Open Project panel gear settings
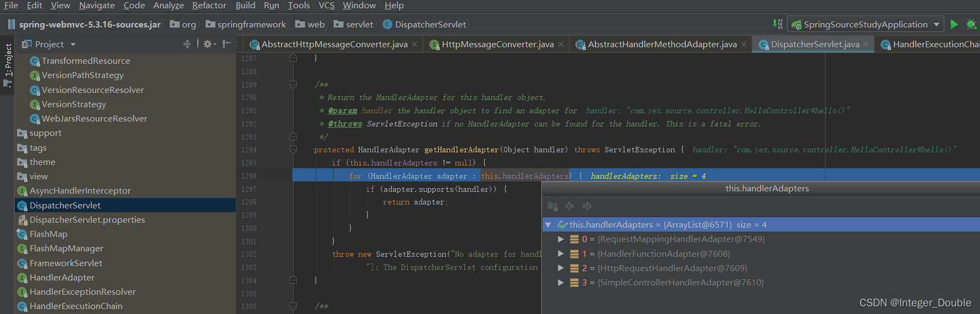Screen dimensions: 980x314 208,44
